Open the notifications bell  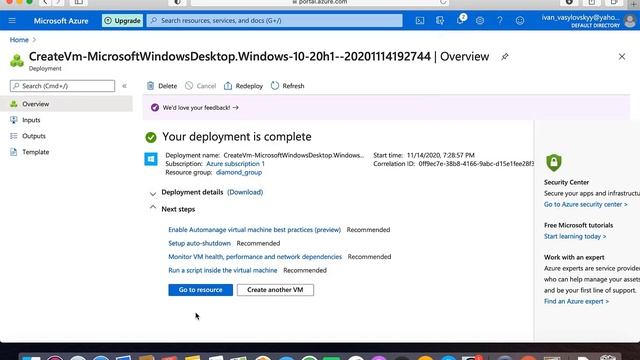pyautogui.click(x=461, y=20)
